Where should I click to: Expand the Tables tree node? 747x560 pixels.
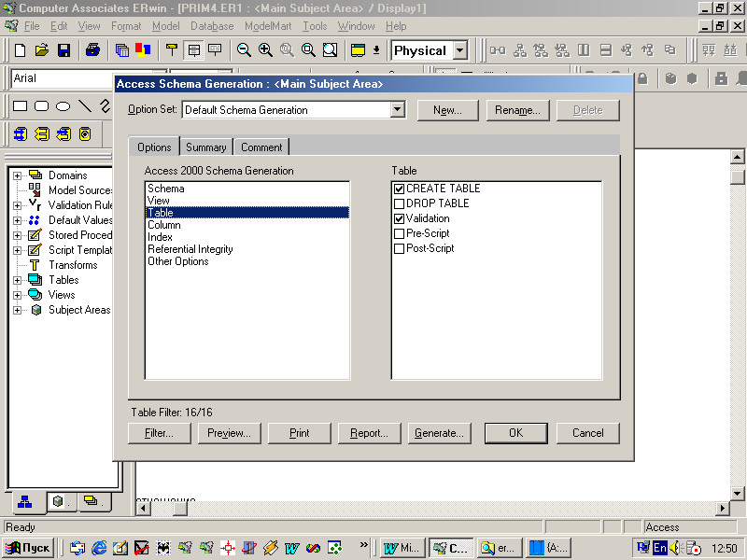(17, 280)
